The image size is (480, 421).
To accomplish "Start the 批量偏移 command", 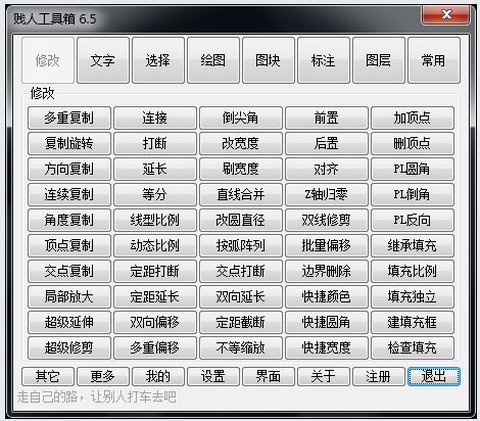I will pyautogui.click(x=327, y=246).
